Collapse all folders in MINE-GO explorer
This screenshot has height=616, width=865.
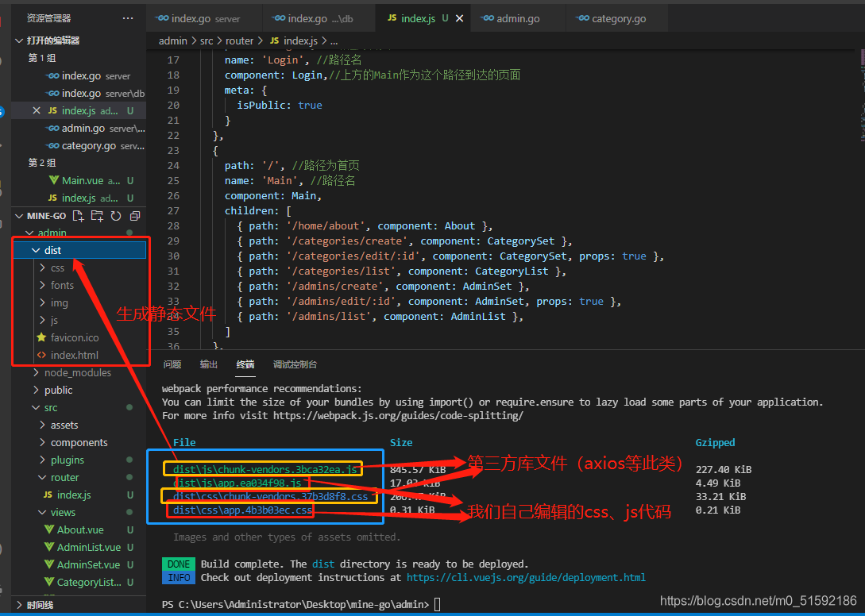pyautogui.click(x=134, y=216)
